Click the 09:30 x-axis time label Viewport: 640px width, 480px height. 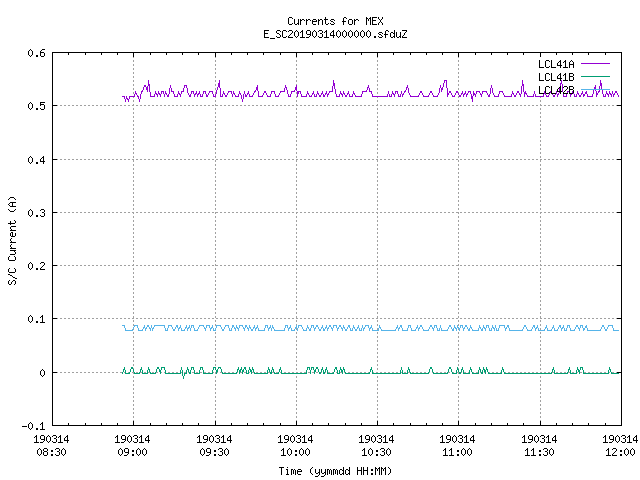click(x=214, y=452)
